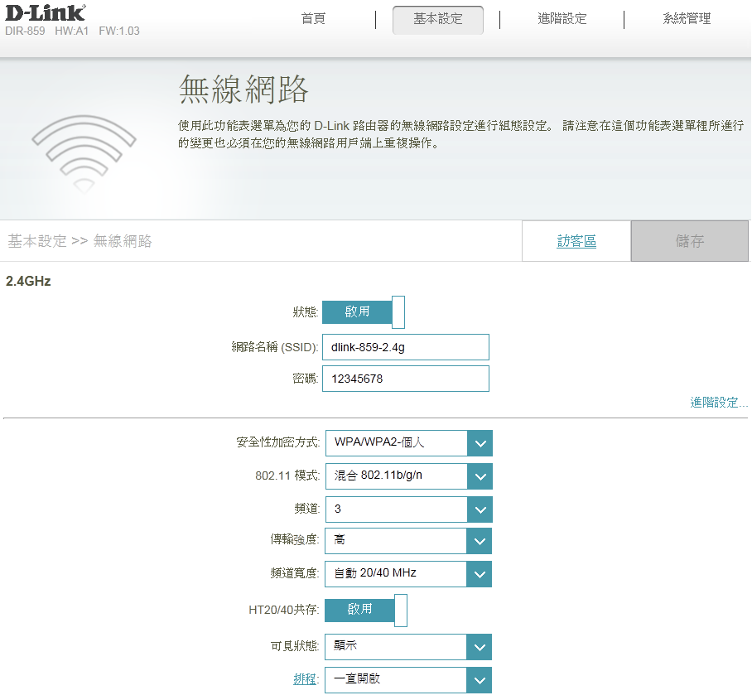Expand the 可見狀態 dropdown
Image resolution: width=752 pixels, height=700 pixels.
pyautogui.click(x=408, y=647)
